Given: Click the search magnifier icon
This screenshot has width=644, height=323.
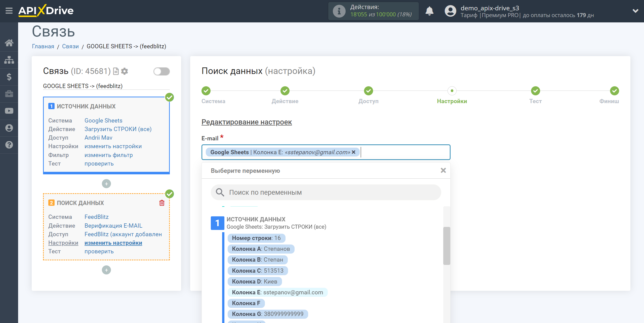Looking at the screenshot, I should click(220, 192).
